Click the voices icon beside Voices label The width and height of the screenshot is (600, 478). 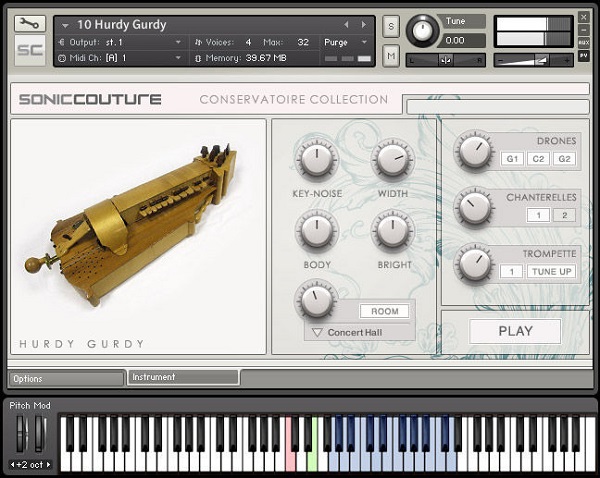pos(198,42)
